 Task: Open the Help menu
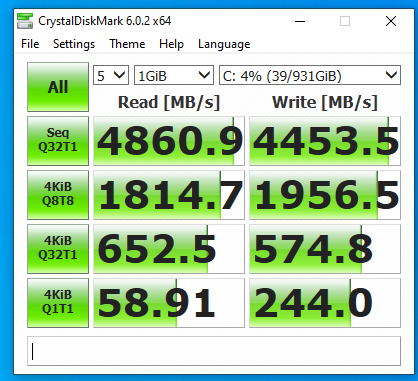click(x=171, y=44)
